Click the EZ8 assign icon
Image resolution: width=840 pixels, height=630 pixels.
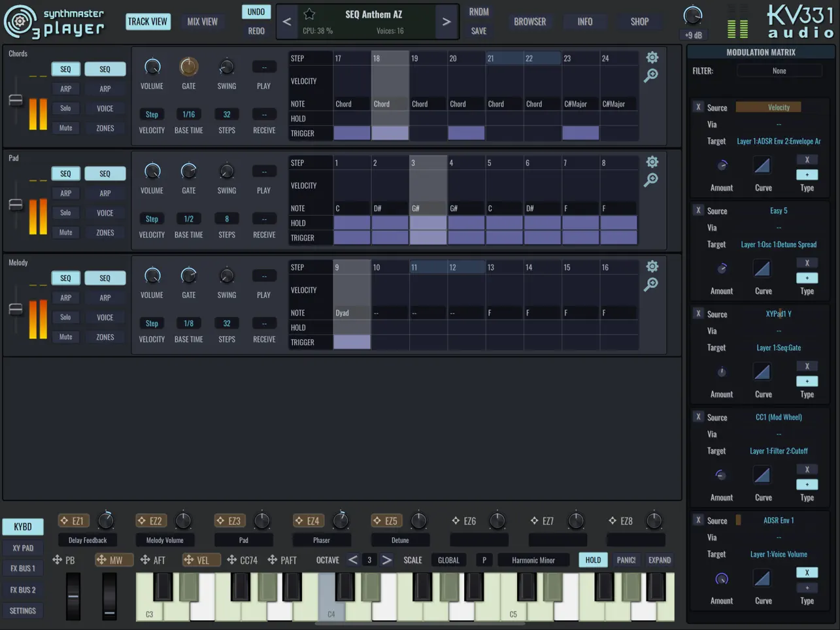(613, 521)
